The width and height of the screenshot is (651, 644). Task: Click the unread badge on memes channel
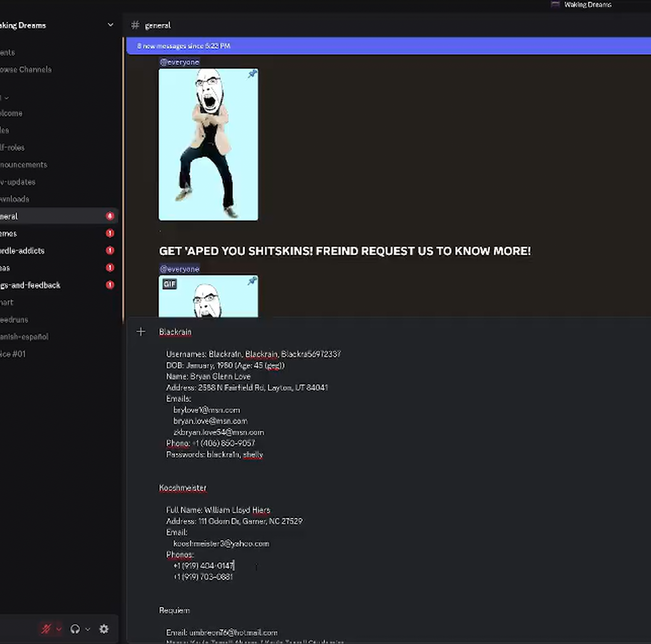110,233
